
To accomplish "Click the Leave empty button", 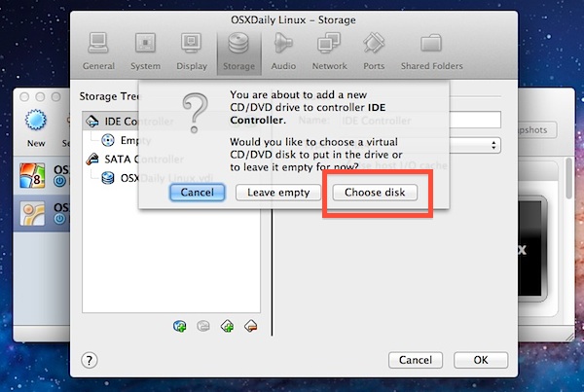I will click(278, 193).
